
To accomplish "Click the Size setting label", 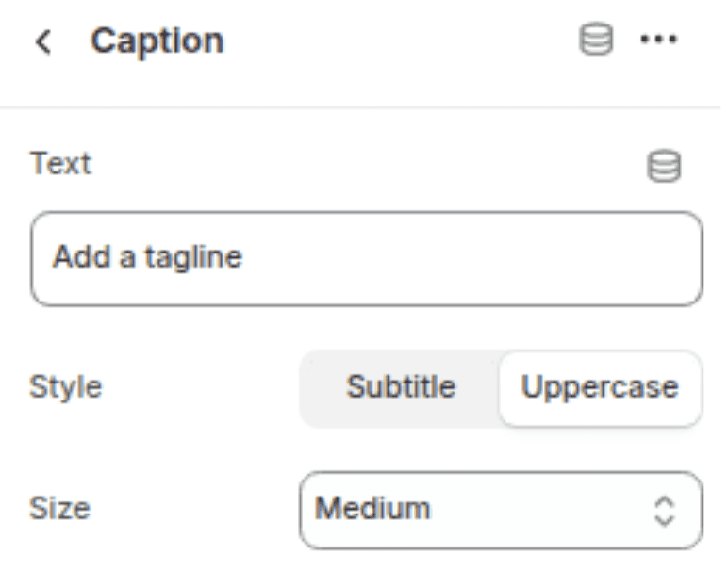I will [x=60, y=510].
